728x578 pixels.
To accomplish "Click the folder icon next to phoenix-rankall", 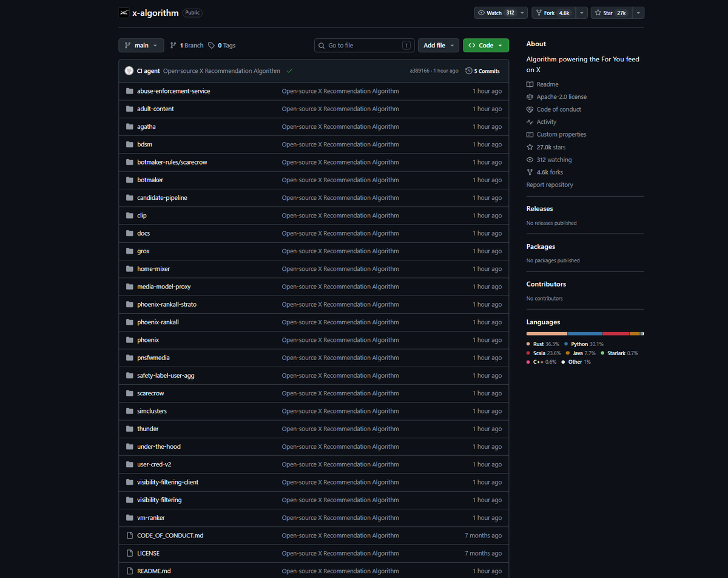I will click(x=129, y=322).
